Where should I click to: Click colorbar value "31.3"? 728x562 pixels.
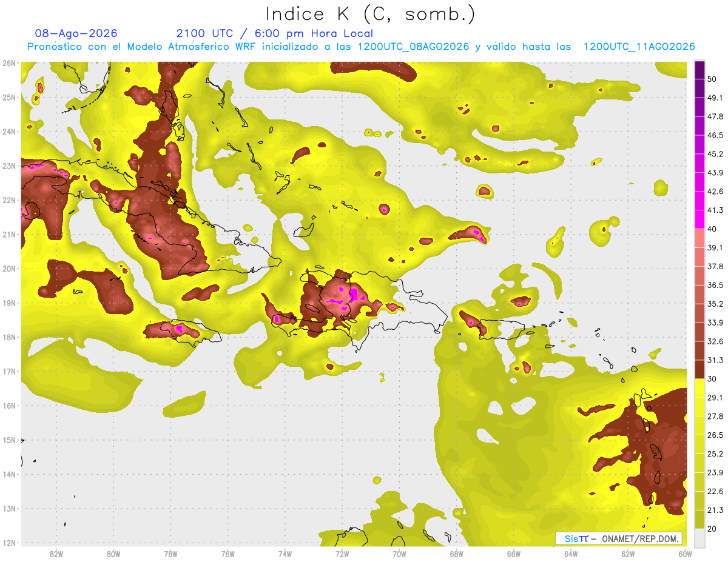coord(715,360)
